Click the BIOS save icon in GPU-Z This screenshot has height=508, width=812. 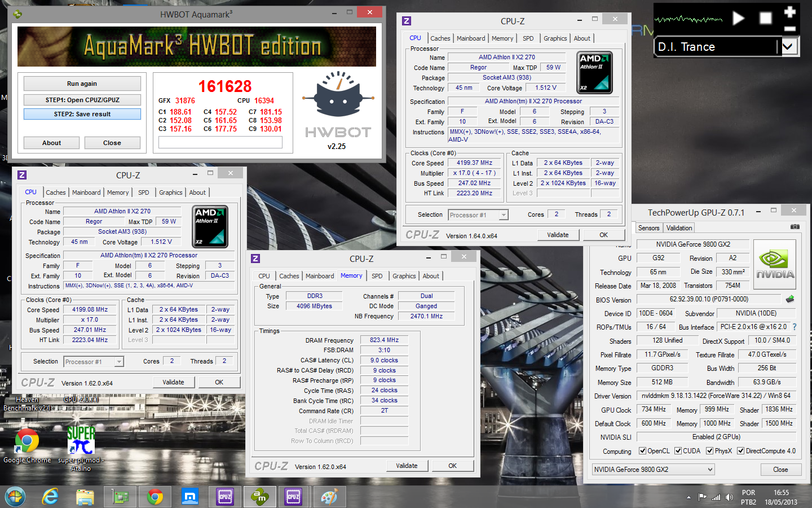click(x=789, y=299)
